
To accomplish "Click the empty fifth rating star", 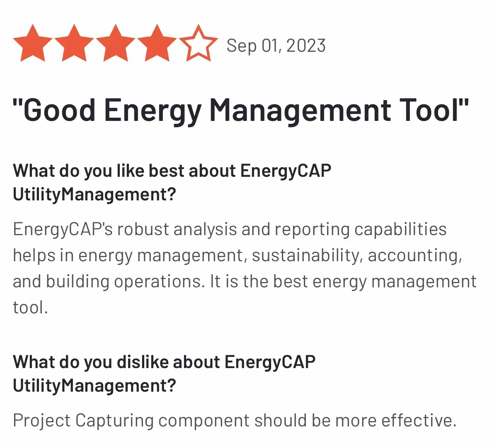I will point(199,43).
